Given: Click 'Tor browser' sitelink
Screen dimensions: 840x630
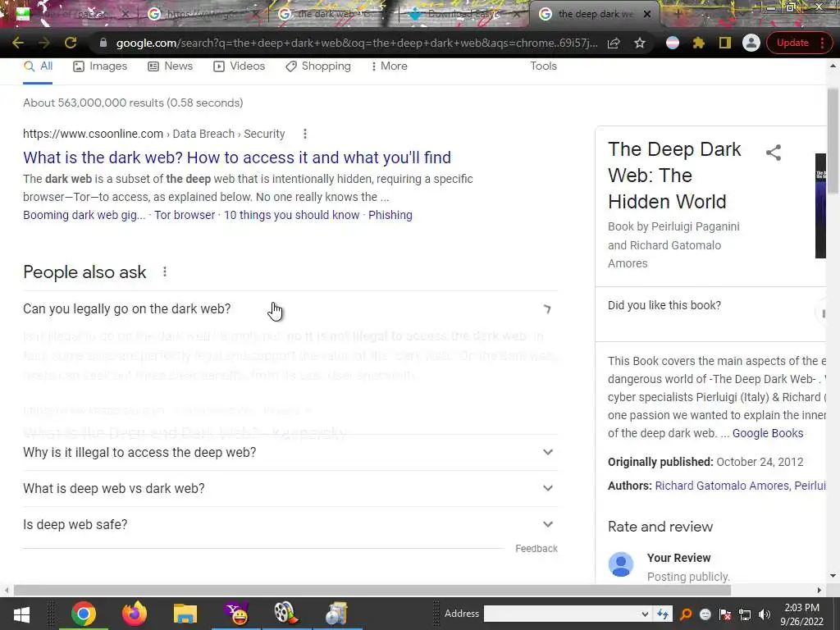Looking at the screenshot, I should [185, 215].
